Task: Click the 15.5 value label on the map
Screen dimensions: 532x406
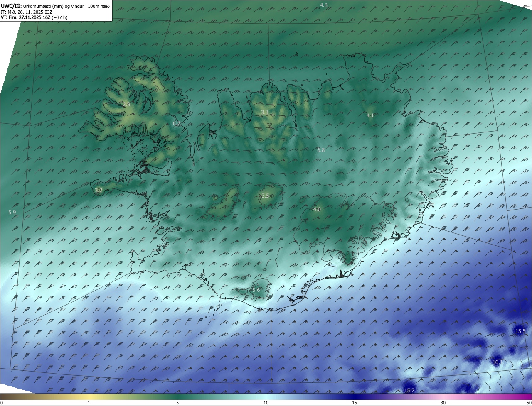Action: [x=520, y=331]
